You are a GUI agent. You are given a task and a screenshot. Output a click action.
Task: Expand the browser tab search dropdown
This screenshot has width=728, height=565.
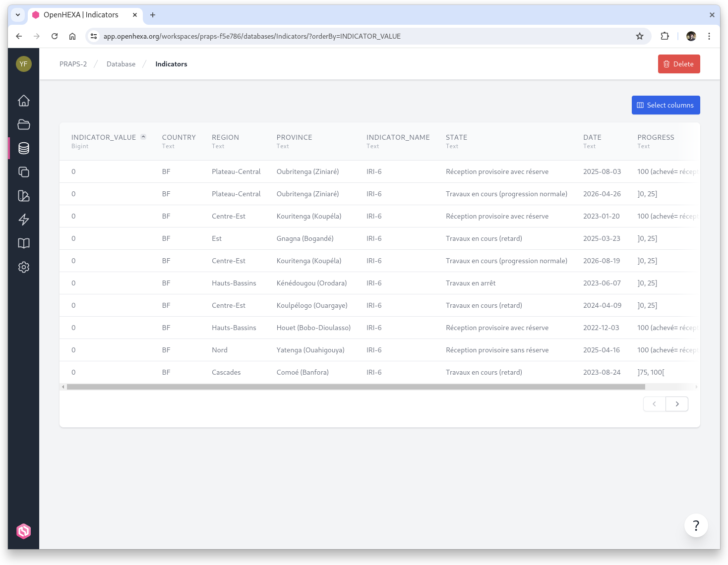tap(18, 15)
